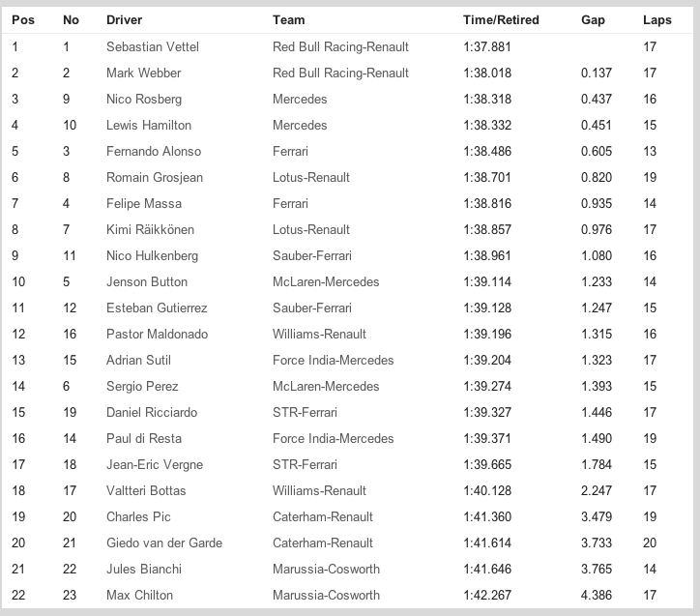700x616 pixels.
Task: Select Jenson Button's row name
Action: tap(147, 281)
